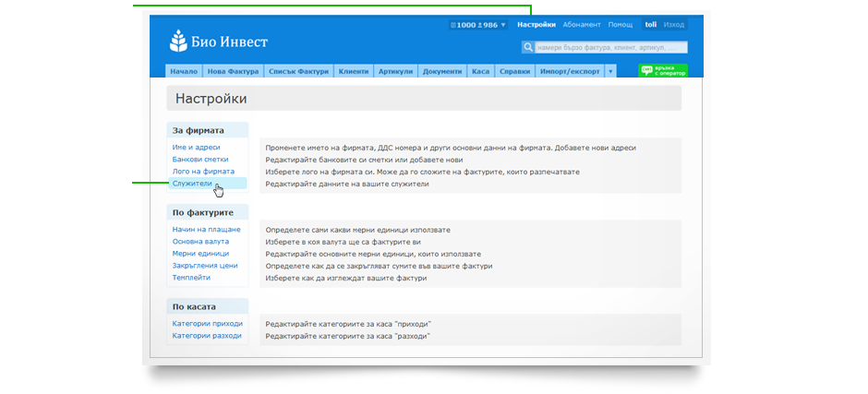Open the Помощ help link

[x=621, y=25]
